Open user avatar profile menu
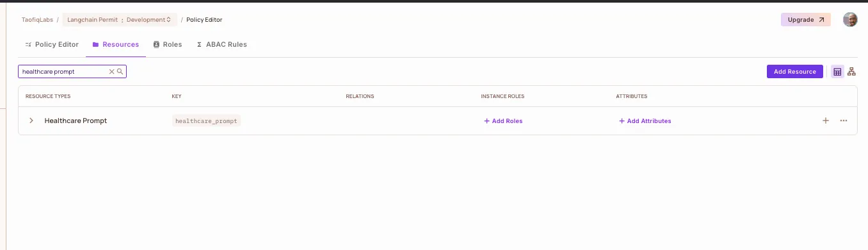The height and width of the screenshot is (250, 868). click(850, 20)
